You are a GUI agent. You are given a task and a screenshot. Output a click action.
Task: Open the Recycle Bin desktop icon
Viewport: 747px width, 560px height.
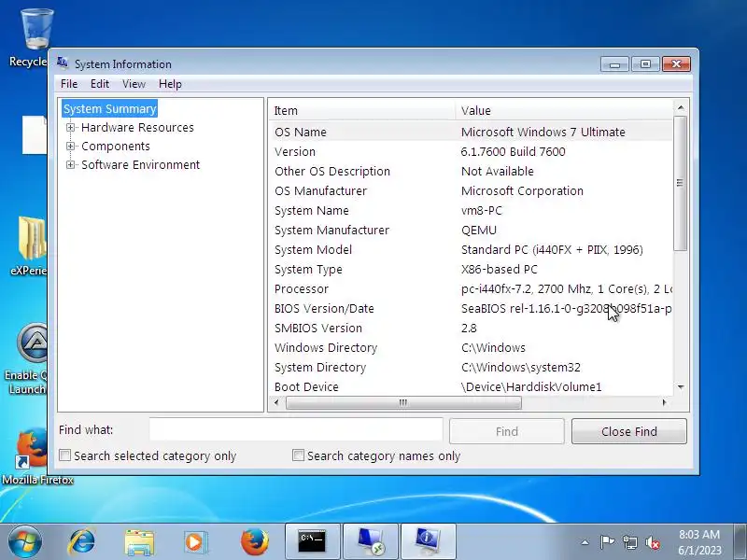[x=34, y=35]
